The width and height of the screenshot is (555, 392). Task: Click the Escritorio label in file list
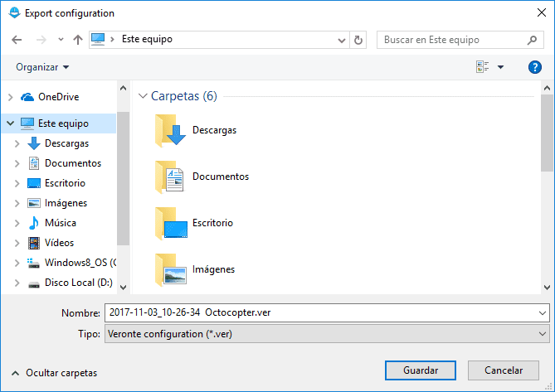pos(212,223)
